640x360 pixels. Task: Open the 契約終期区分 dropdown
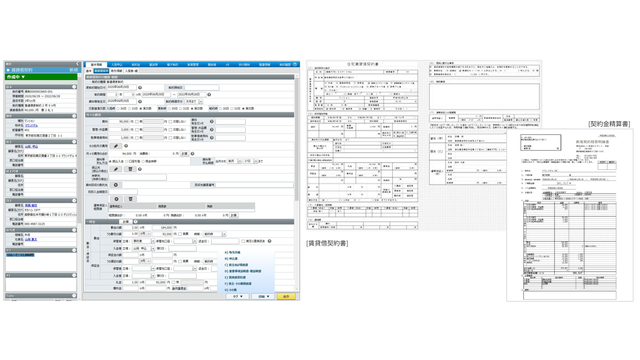193,102
